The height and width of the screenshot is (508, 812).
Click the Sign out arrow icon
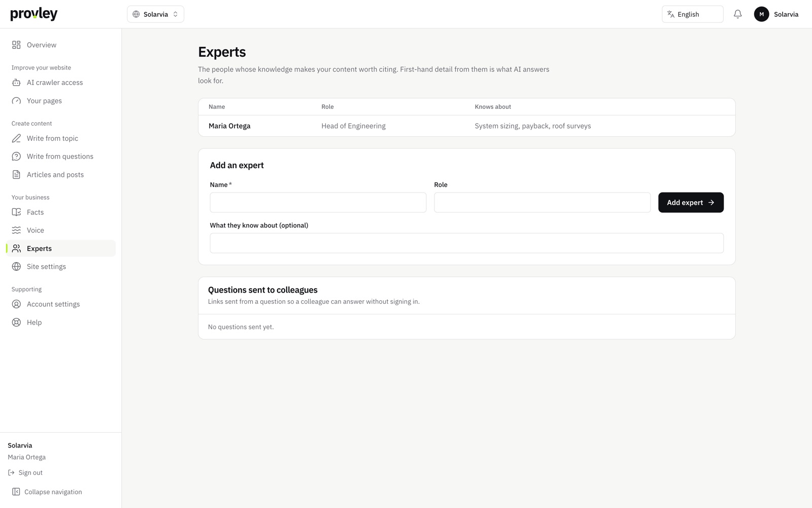[11, 472]
